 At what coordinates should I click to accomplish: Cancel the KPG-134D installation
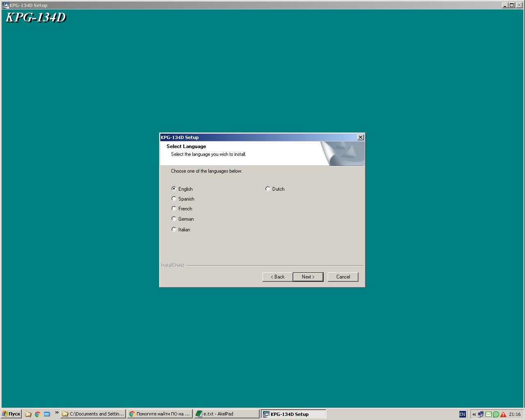pyautogui.click(x=343, y=277)
